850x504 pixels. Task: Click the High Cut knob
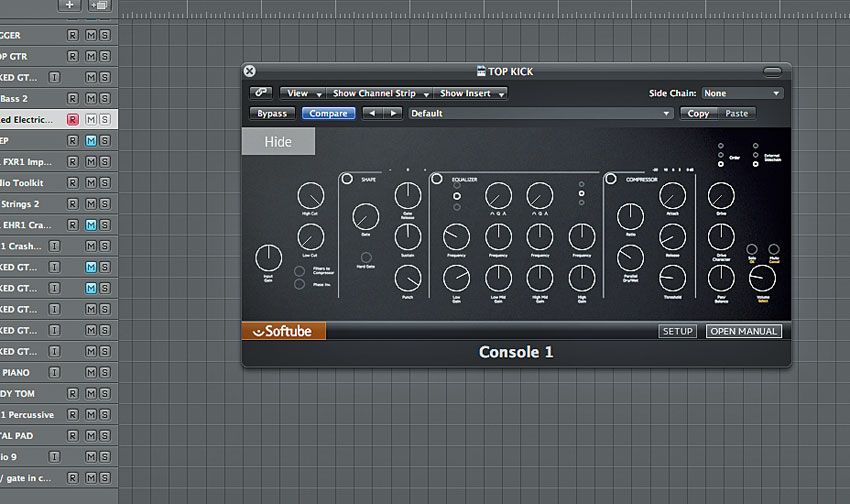coord(311,196)
